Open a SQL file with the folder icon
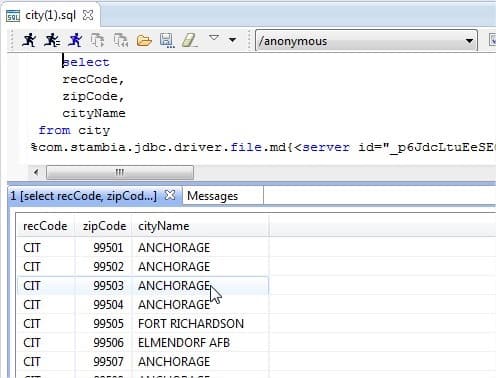This screenshot has height=378, width=496. [x=144, y=41]
